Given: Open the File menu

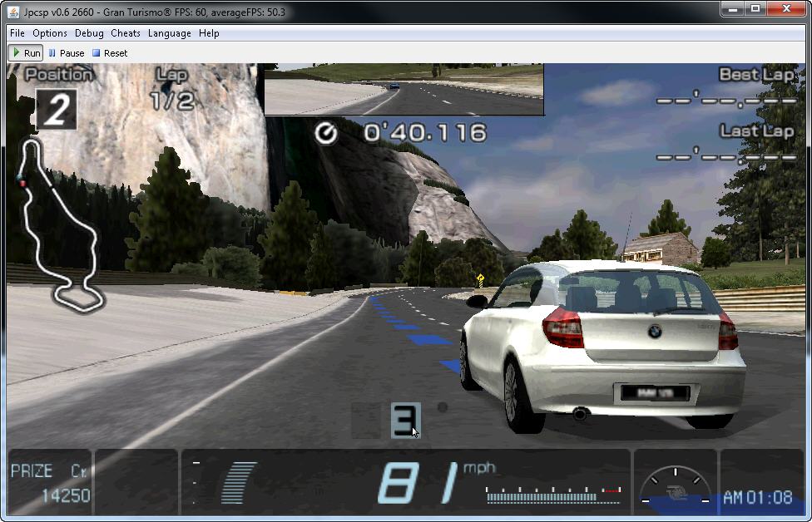Looking at the screenshot, I should (17, 33).
